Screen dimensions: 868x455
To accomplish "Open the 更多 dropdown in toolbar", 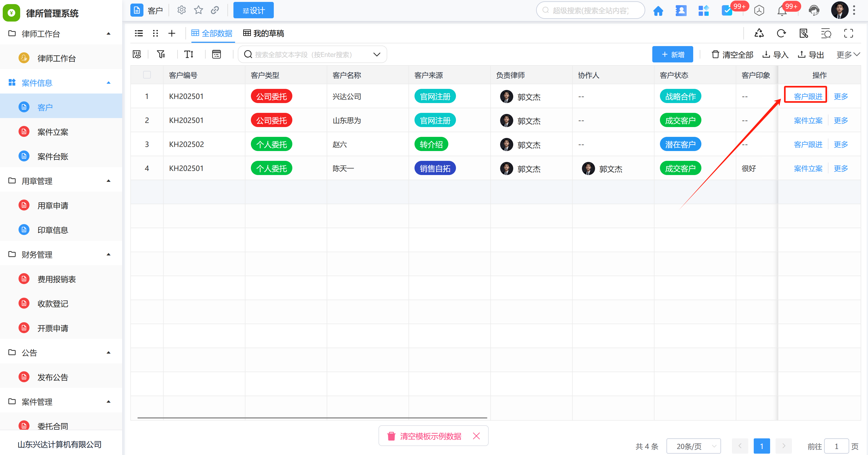I will point(848,55).
